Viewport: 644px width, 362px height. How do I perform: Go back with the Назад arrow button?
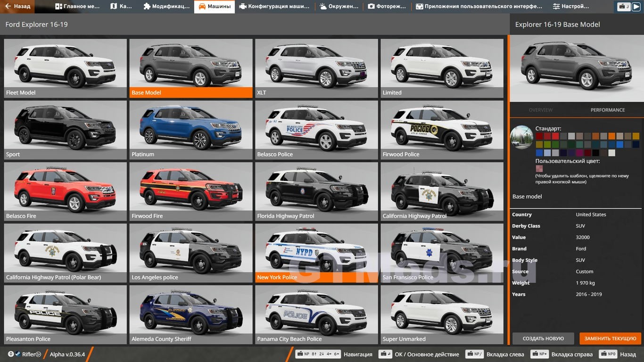click(18, 7)
